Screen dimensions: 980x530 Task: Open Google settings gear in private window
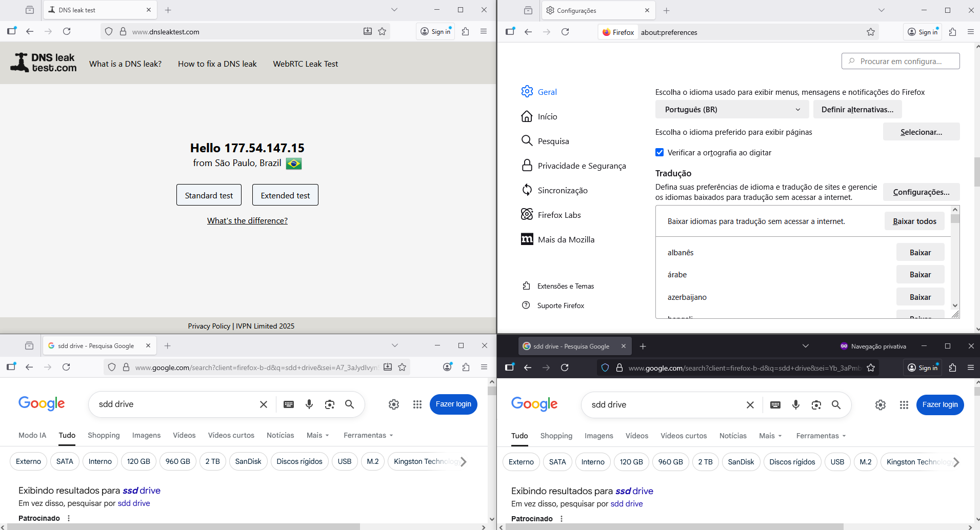pyautogui.click(x=881, y=405)
